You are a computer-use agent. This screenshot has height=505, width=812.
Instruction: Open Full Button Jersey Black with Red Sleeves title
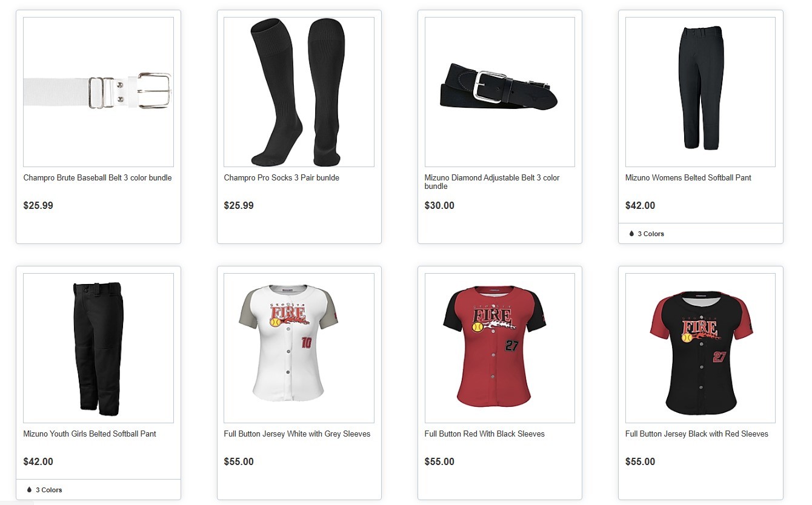tap(697, 434)
